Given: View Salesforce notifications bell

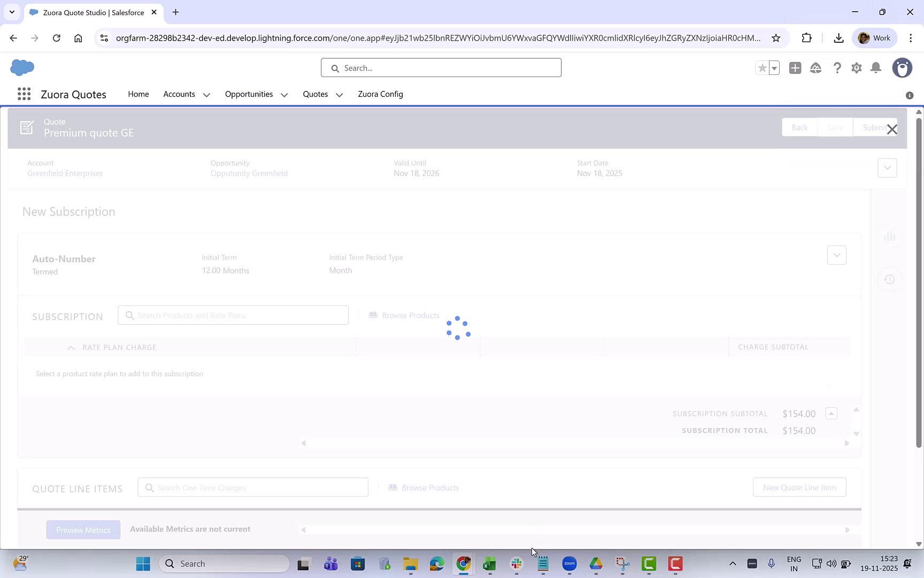Looking at the screenshot, I should (876, 68).
